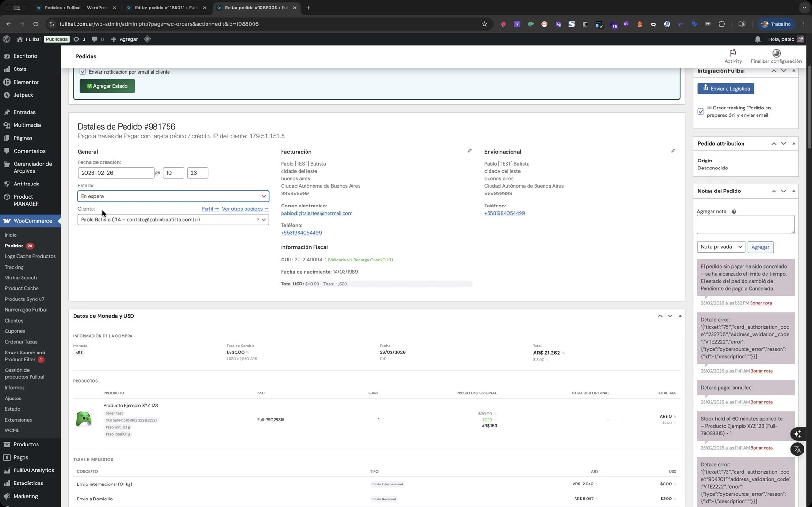
Task: Toggle Enviar notificación por email al cliente
Action: (x=83, y=72)
